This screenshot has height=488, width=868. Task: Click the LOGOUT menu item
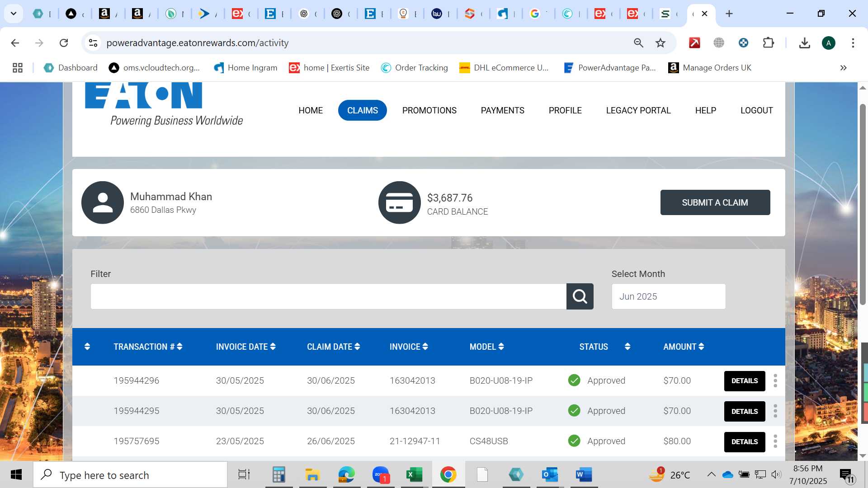(x=757, y=110)
